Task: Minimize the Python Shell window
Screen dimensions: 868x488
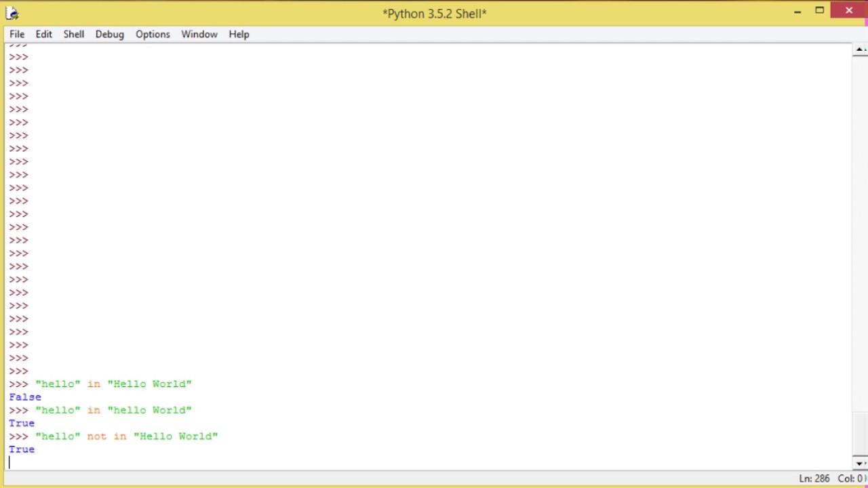Action: tap(797, 11)
